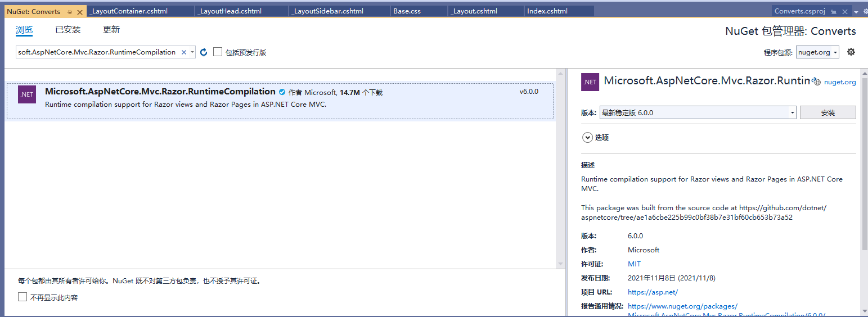This screenshot has height=317, width=868.
Task: Click the NuGet 包管理器: Converts title
Action: tap(790, 31)
